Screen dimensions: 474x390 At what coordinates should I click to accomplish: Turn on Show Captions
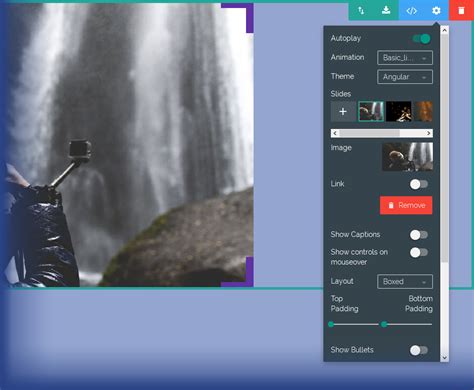point(419,235)
